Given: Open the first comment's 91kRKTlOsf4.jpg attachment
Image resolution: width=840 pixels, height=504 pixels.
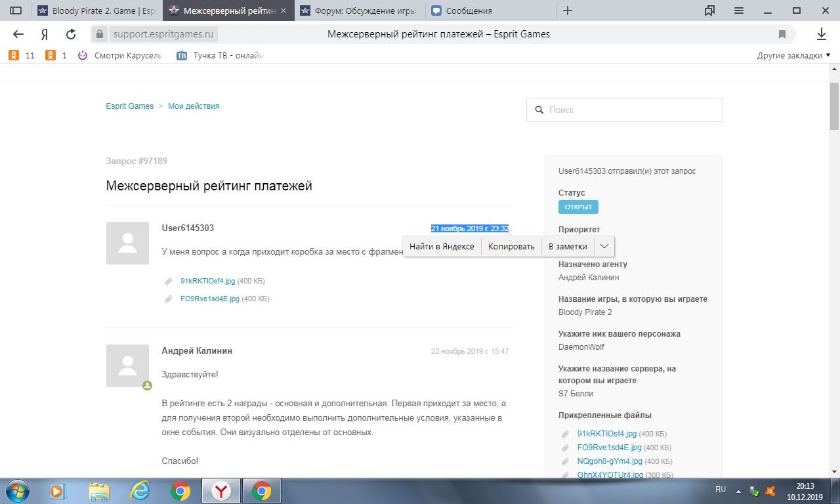Looking at the screenshot, I should pos(207,281).
